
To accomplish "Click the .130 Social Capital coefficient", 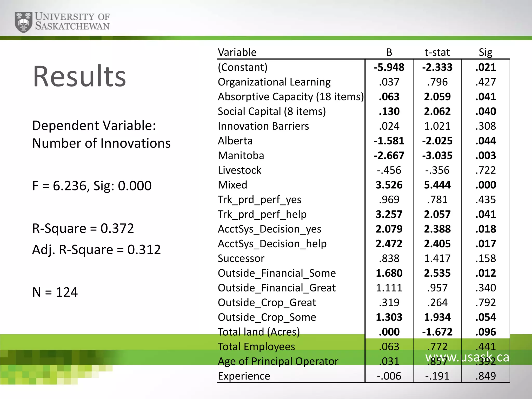I will coord(389,111).
